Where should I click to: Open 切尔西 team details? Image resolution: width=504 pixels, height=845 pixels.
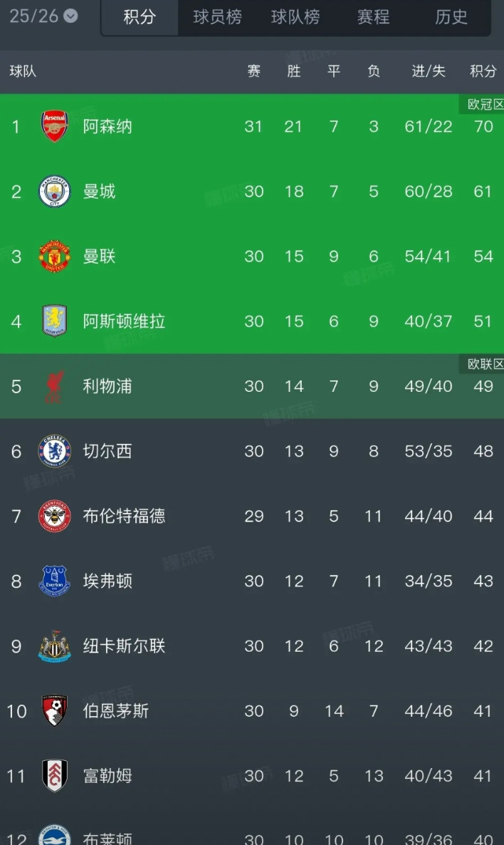pyautogui.click(x=107, y=451)
